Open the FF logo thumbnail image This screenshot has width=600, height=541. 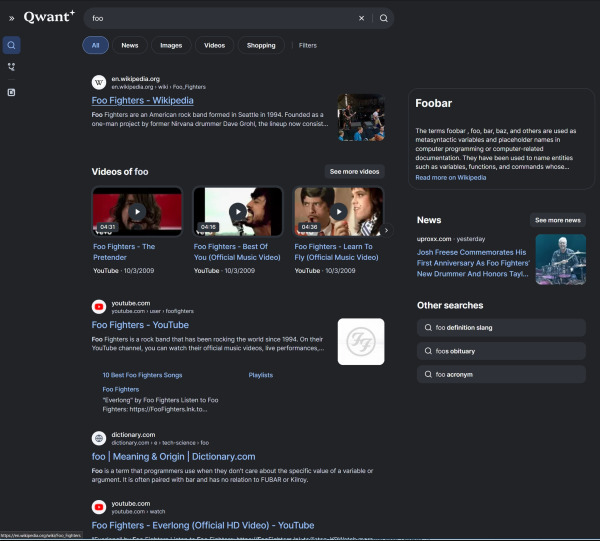click(361, 341)
